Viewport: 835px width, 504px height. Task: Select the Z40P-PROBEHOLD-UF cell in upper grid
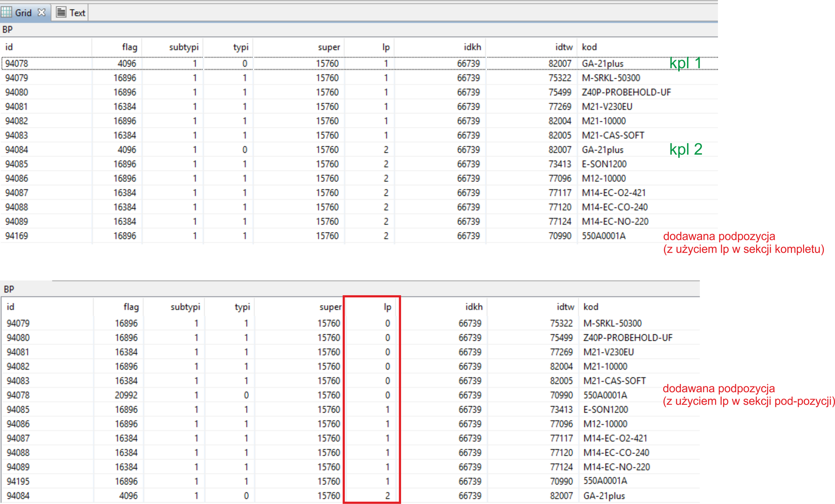pos(626,92)
